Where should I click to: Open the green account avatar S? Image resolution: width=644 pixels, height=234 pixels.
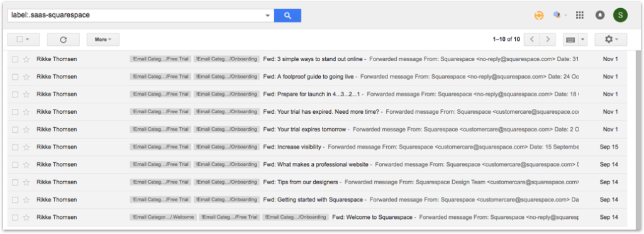(x=620, y=15)
